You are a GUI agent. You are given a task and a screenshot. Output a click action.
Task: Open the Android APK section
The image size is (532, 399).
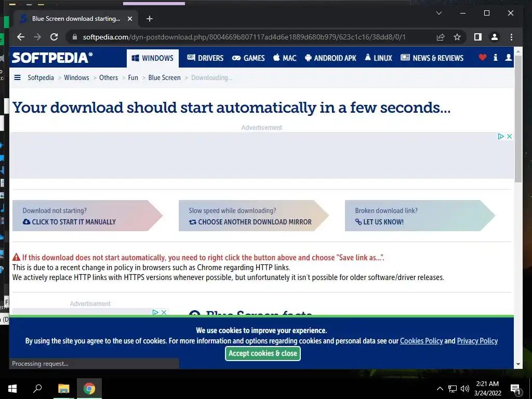(x=330, y=58)
